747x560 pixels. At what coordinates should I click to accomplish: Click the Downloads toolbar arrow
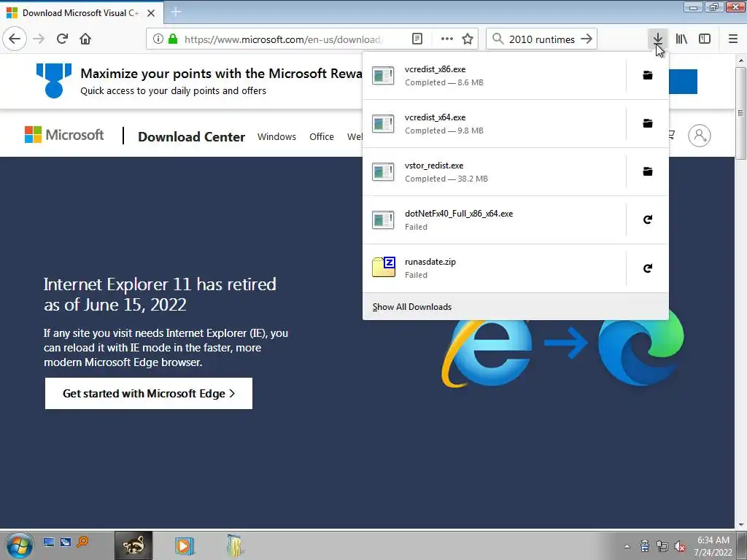click(x=657, y=39)
